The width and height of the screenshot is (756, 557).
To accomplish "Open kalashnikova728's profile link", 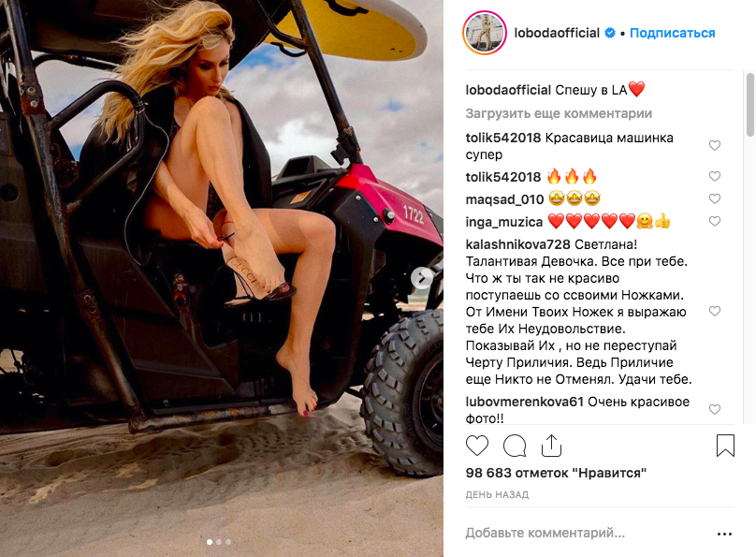I will coord(517,244).
